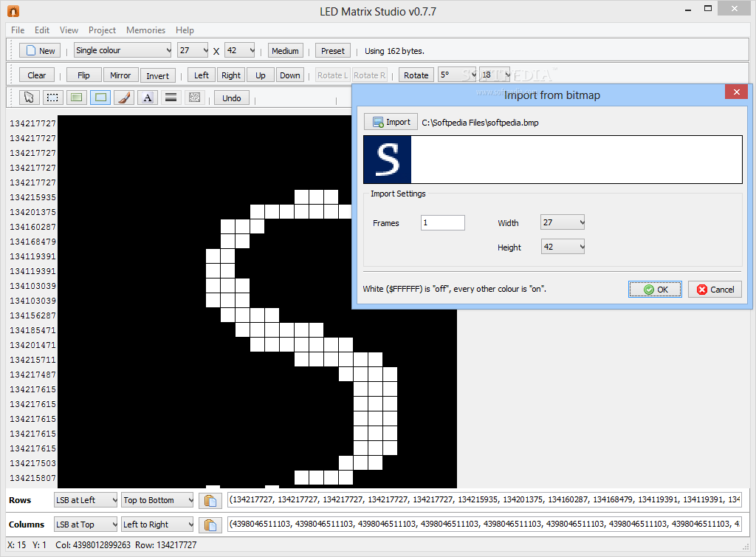The height and width of the screenshot is (557, 756).
Task: Click the Frames input field
Action: 443,223
